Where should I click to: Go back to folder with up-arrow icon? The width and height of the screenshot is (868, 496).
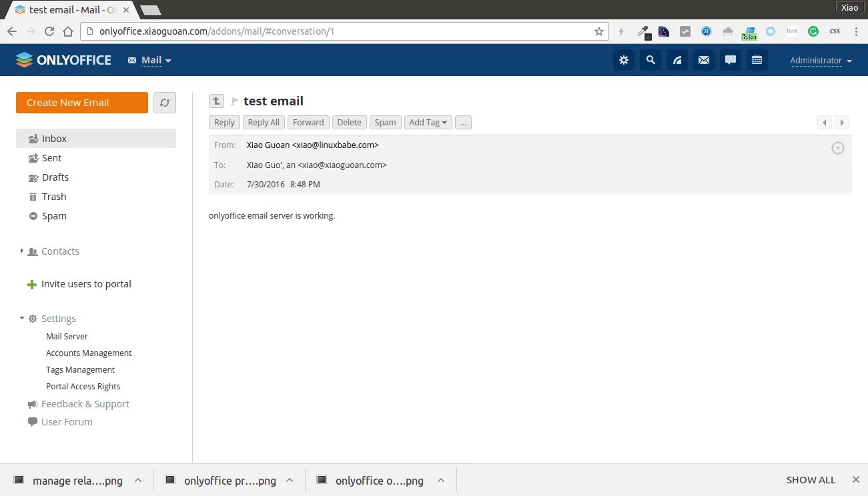click(x=216, y=101)
